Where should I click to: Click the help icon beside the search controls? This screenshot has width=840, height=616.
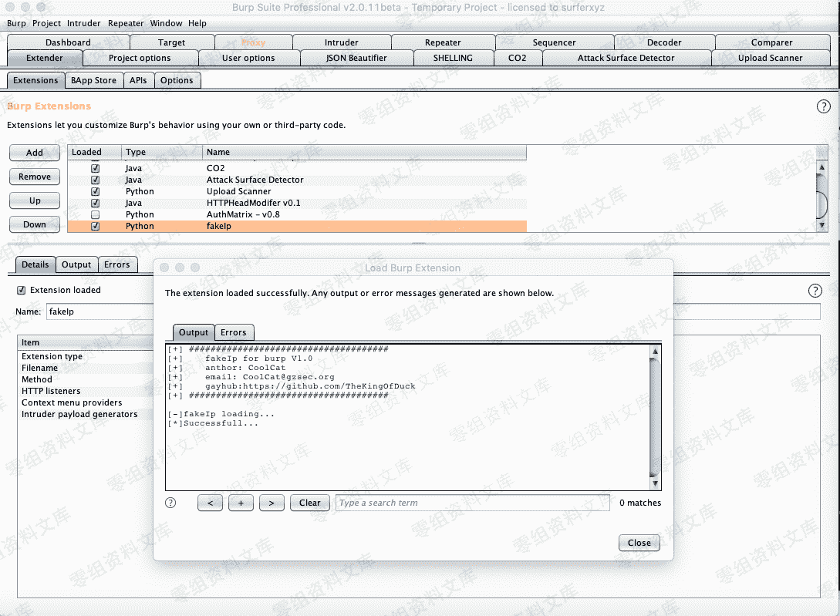coord(171,503)
